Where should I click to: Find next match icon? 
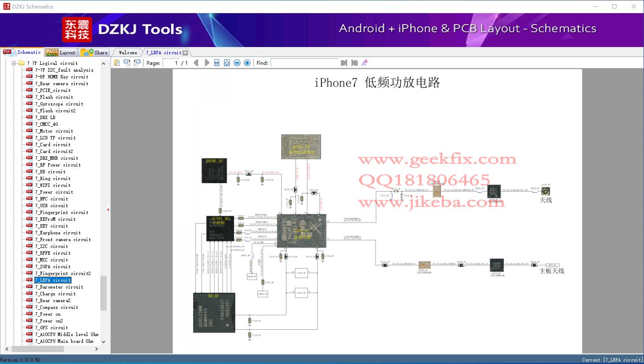click(x=354, y=63)
